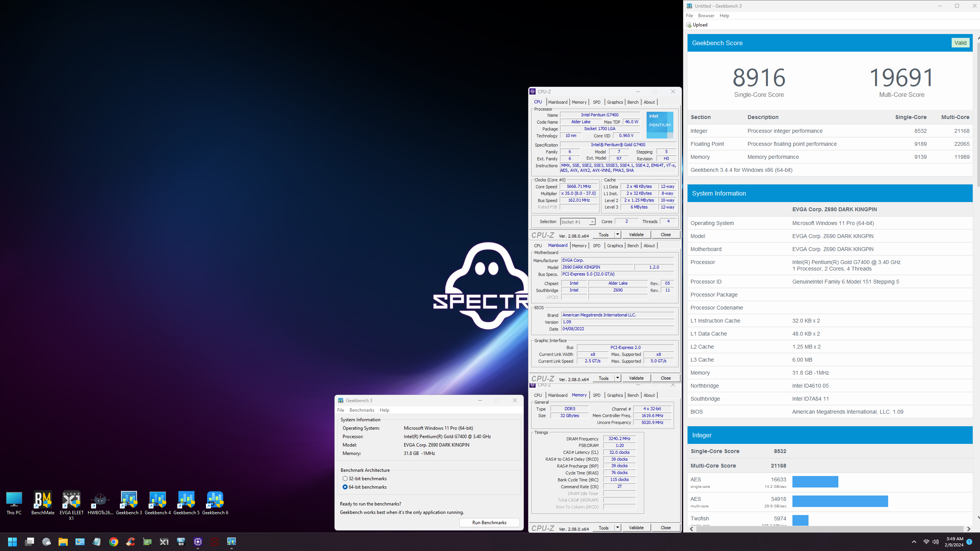Show hidden icons tray chevron
The image size is (980, 551).
[x=914, y=542]
